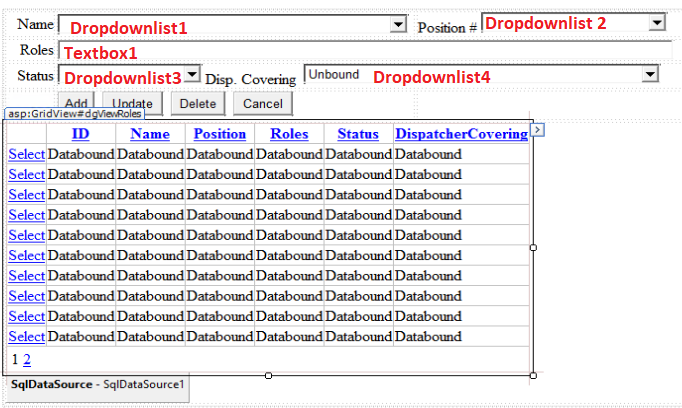The image size is (682, 408).
Task: Expand the Disp. Covering Unbound dropdown
Action: coord(650,74)
